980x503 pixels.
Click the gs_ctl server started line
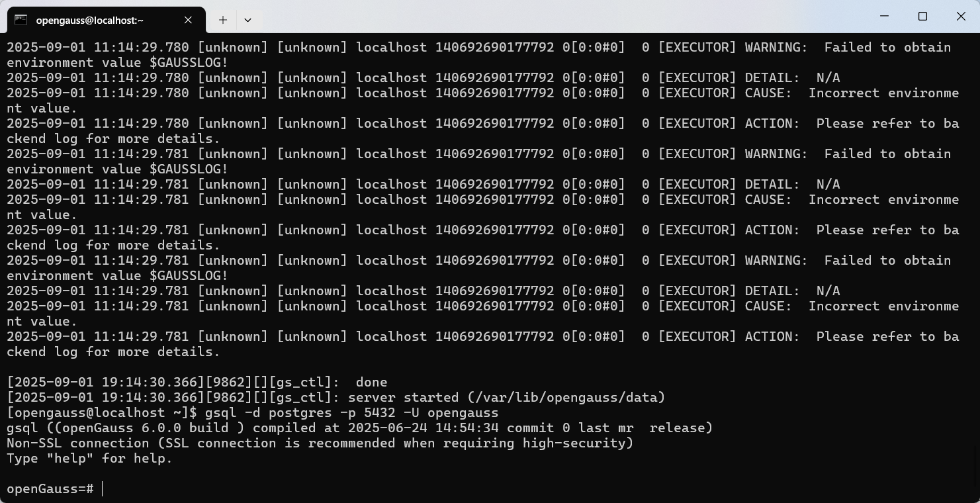click(336, 397)
